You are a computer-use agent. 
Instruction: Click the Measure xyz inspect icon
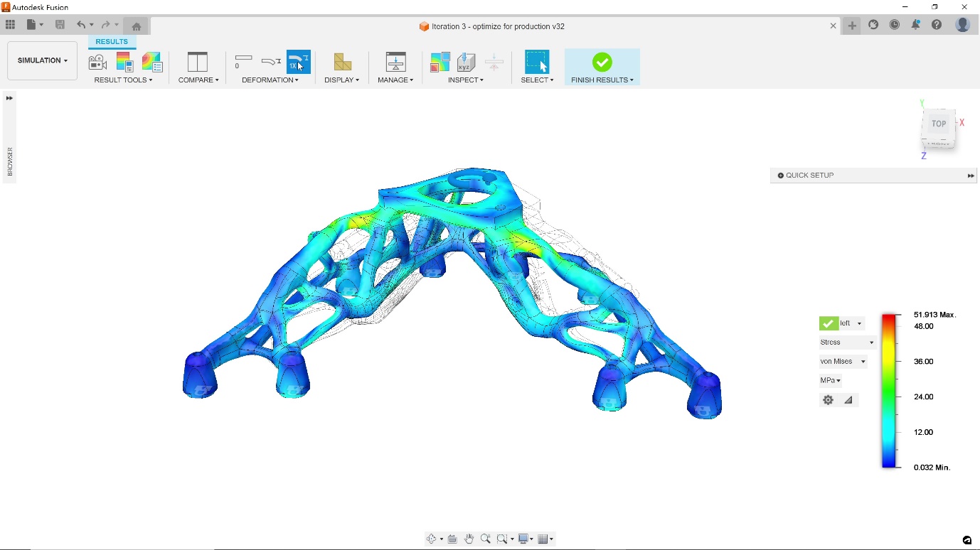[x=466, y=62]
